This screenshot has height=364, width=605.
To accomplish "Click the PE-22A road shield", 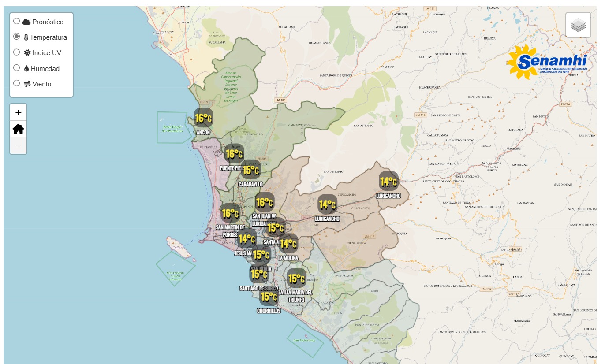I will (x=566, y=104).
